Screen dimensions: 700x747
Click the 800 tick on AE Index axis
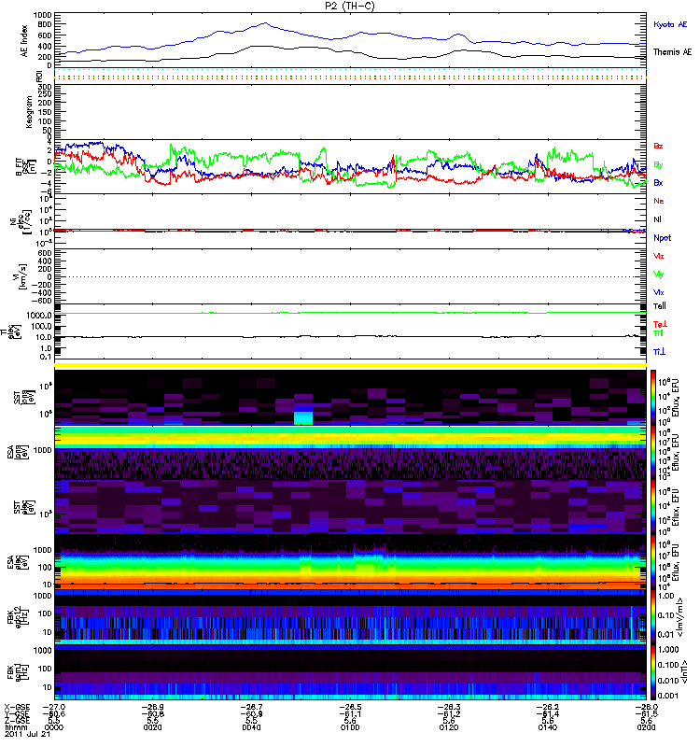click(x=44, y=25)
